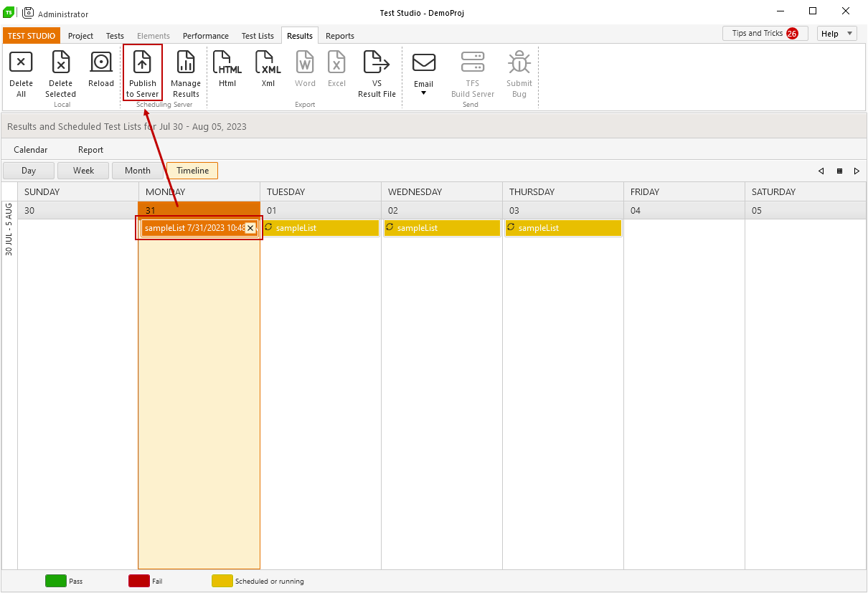The width and height of the screenshot is (868, 593).
Task: Select the sampleList 7/31/2023 result on Monday
Action: point(193,228)
